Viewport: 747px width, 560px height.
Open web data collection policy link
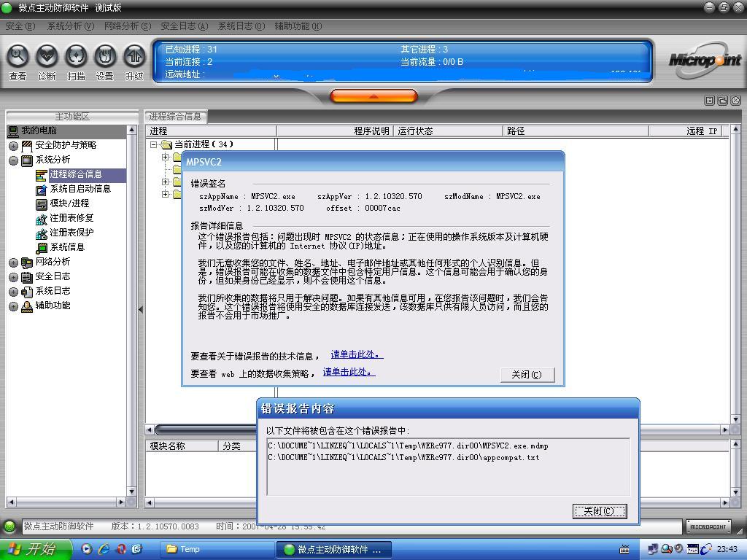[x=349, y=373]
